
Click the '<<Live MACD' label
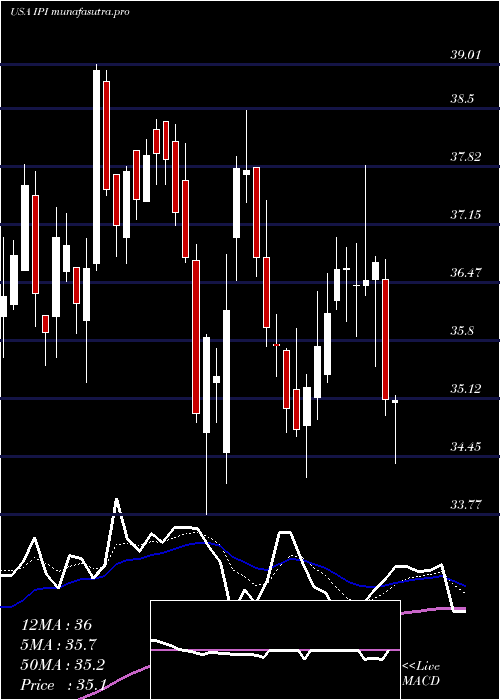point(421,674)
